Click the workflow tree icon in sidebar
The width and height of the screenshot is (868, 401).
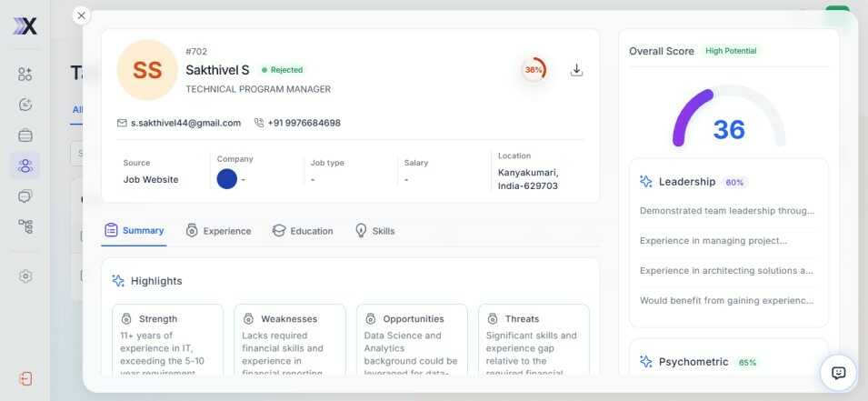pyautogui.click(x=25, y=226)
